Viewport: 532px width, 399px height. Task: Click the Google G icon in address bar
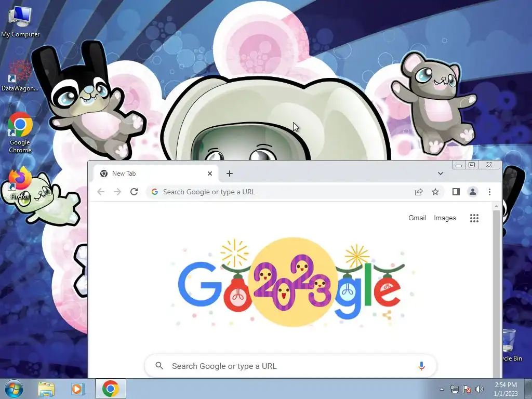coord(155,192)
